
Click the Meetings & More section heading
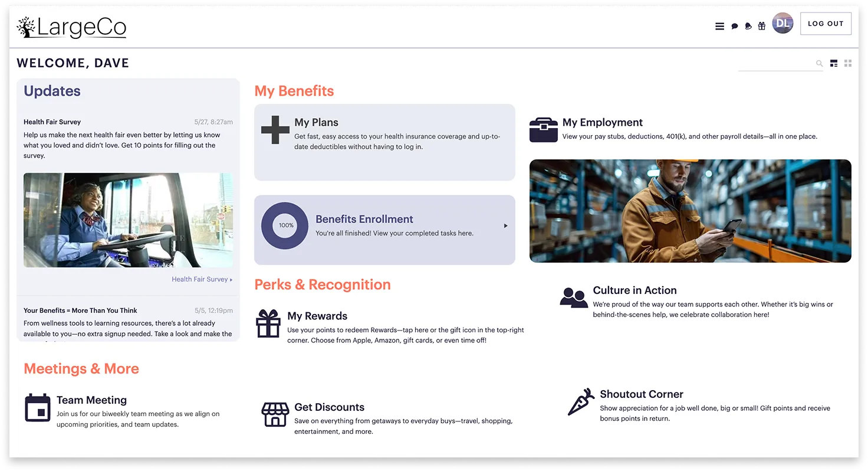[81, 369]
